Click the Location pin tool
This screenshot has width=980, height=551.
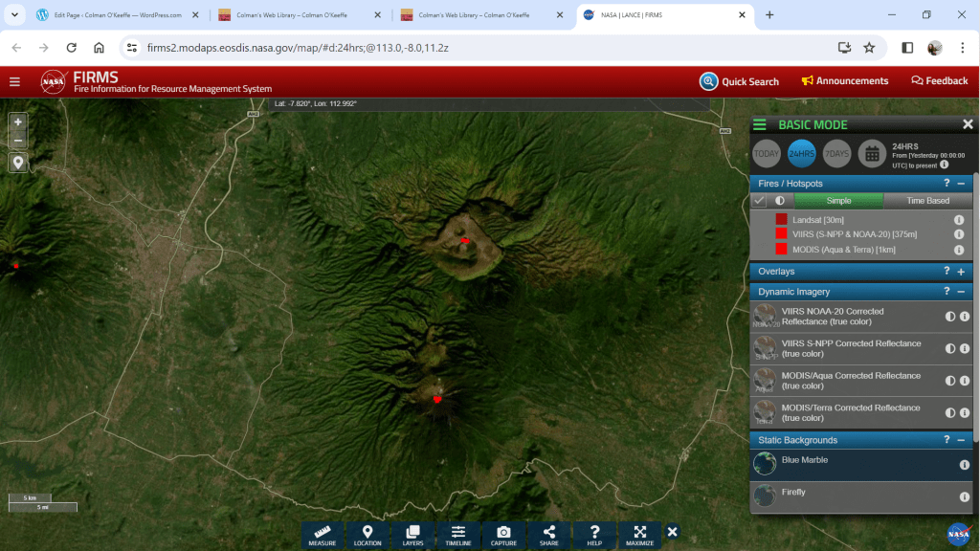tap(367, 535)
